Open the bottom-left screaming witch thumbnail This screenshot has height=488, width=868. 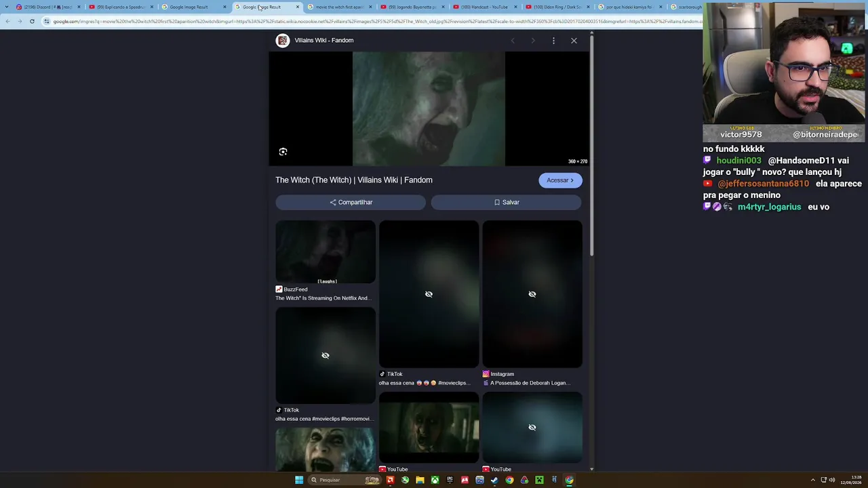point(325,449)
